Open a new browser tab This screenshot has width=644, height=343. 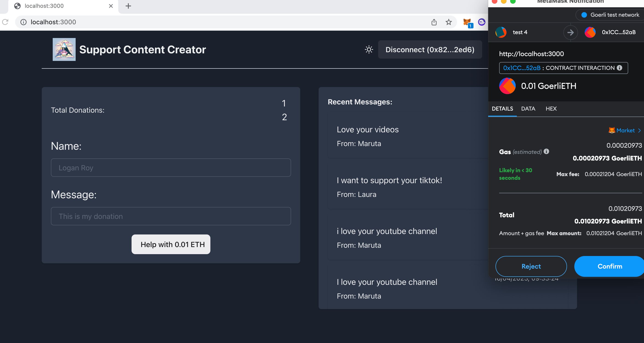pyautogui.click(x=128, y=6)
